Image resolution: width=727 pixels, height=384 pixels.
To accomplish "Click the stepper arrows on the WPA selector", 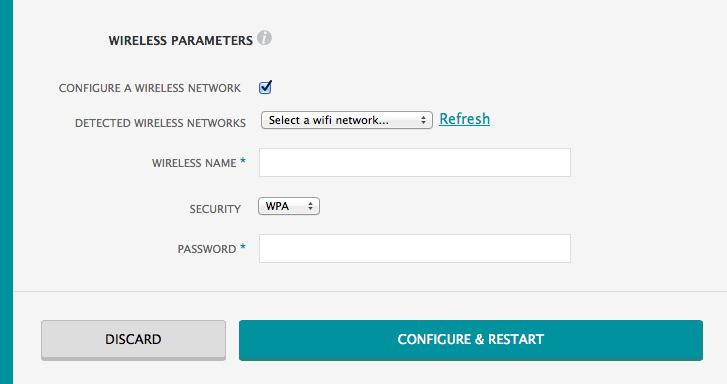I will (311, 206).
